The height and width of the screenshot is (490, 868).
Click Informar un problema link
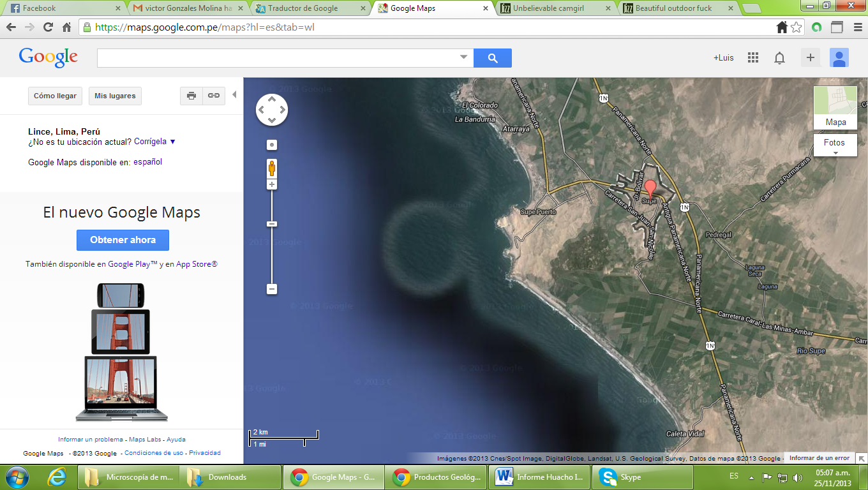[91, 440]
